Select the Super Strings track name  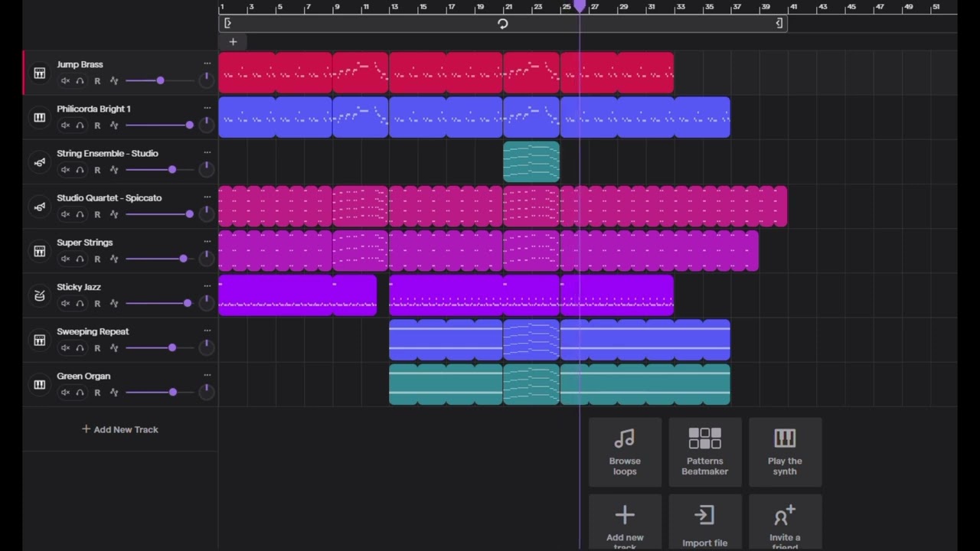point(84,243)
